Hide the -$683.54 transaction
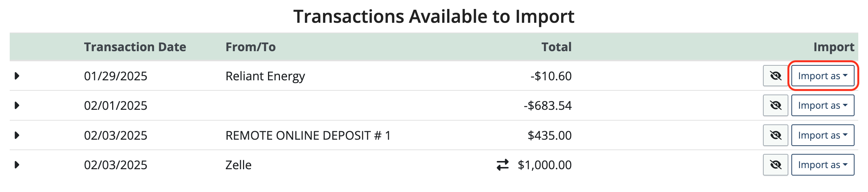The height and width of the screenshot is (192, 868). (x=775, y=105)
